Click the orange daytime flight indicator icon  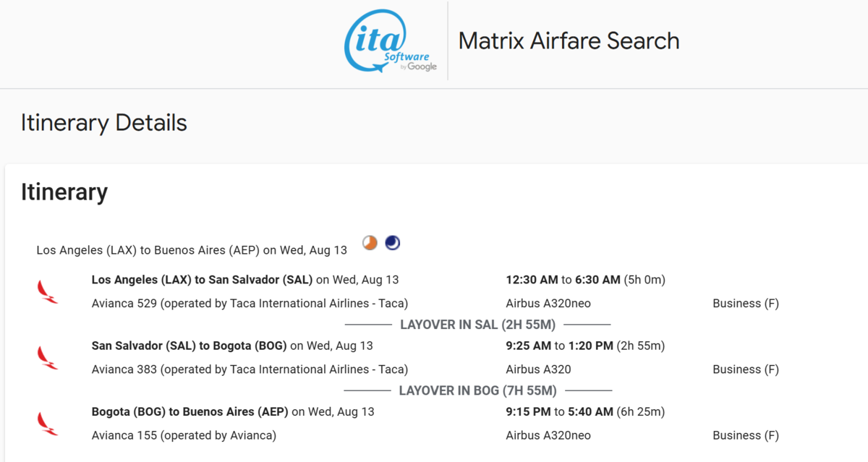[x=370, y=244]
